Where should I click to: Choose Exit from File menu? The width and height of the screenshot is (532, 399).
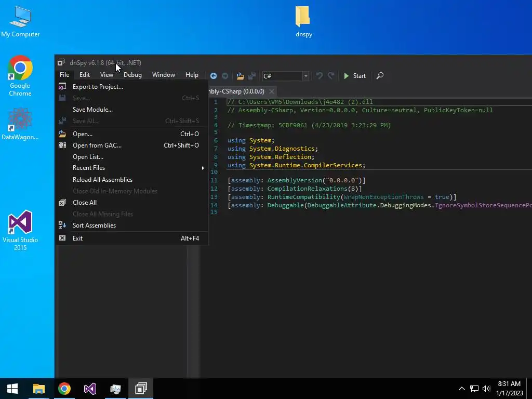(x=131, y=238)
